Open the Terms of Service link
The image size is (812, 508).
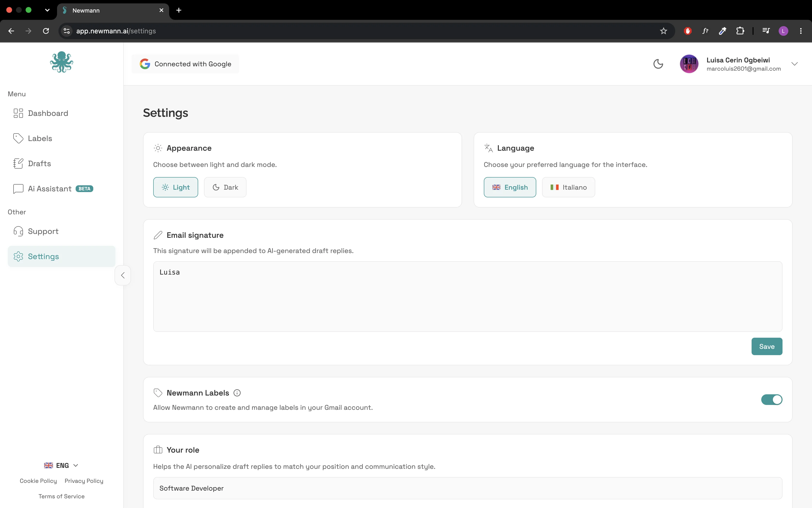pyautogui.click(x=61, y=496)
